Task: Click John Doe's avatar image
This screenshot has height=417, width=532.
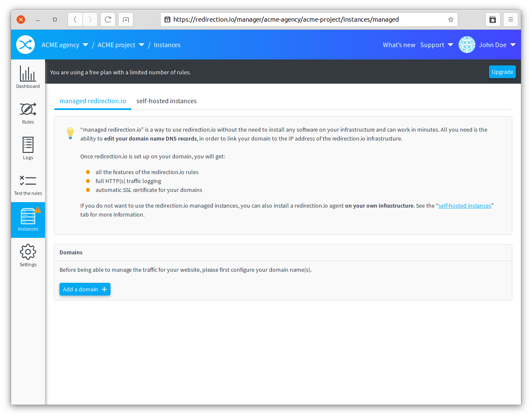Action: coord(467,45)
